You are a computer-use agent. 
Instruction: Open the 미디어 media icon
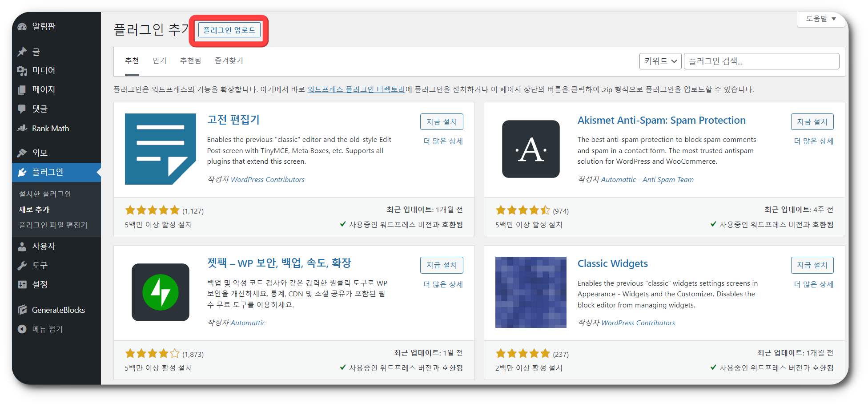22,71
